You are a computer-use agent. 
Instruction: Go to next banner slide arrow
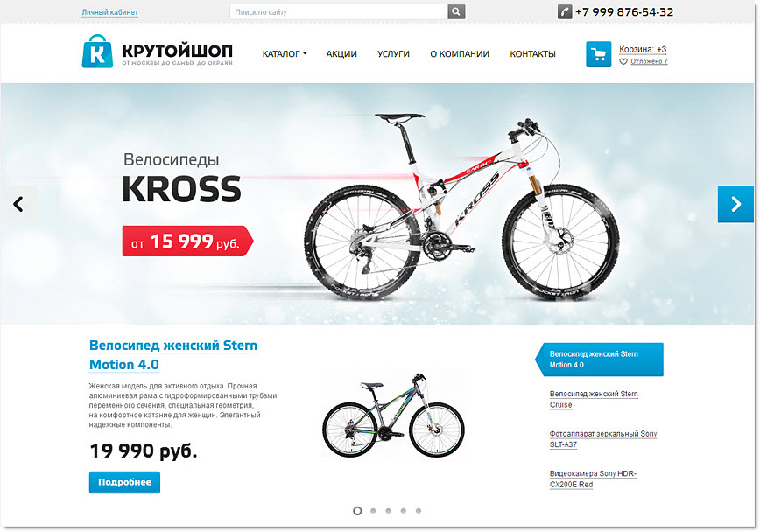pos(735,204)
